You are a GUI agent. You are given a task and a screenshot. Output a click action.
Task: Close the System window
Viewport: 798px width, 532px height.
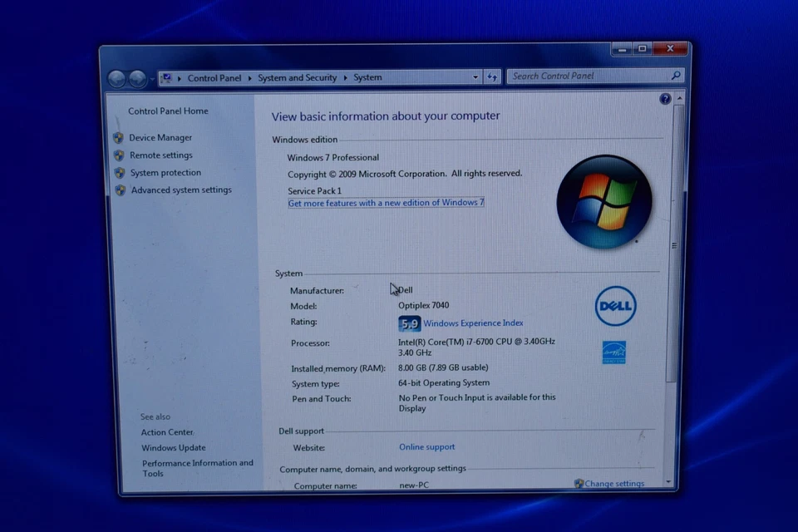click(x=670, y=48)
